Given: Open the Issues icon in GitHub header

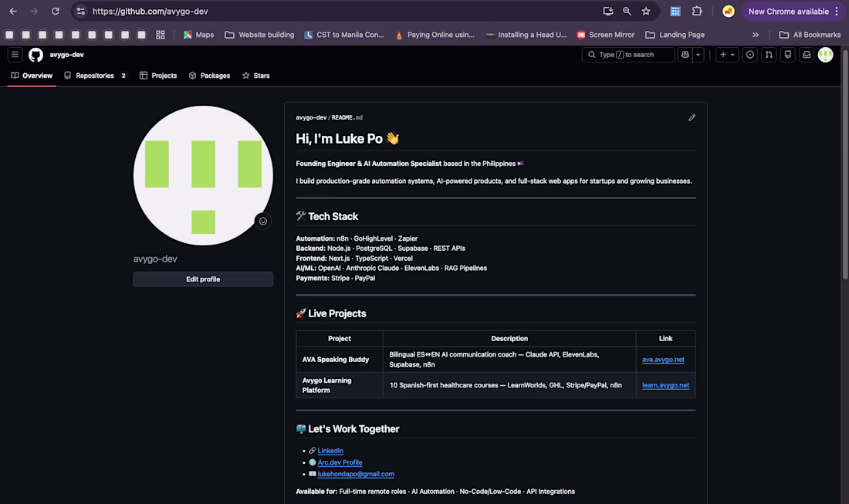Looking at the screenshot, I should (750, 55).
